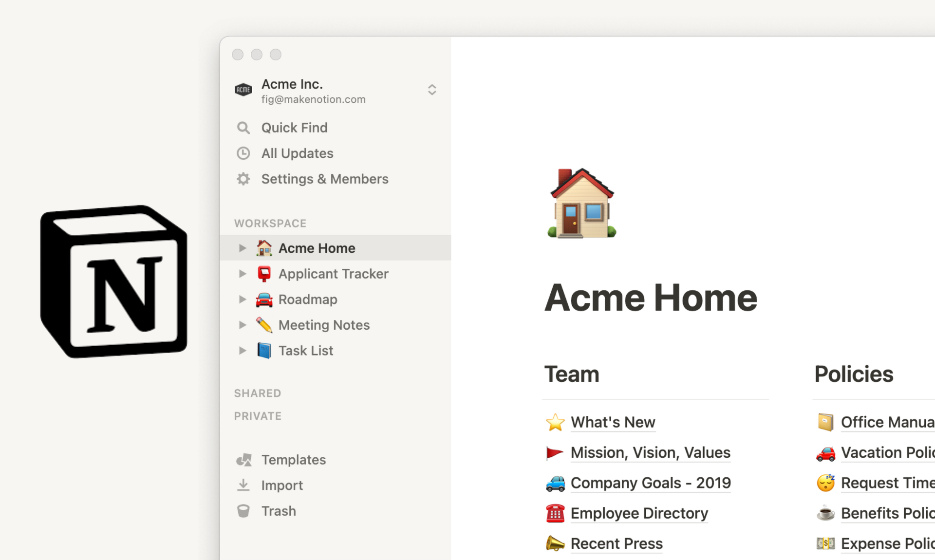Screen dimensions: 935x560
Task: Click the megaphone Recent Press icon
Action: 555,543
